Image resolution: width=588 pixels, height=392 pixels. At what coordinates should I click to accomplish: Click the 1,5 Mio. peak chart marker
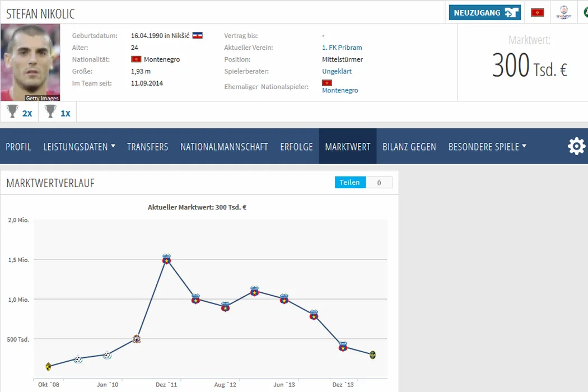click(166, 259)
